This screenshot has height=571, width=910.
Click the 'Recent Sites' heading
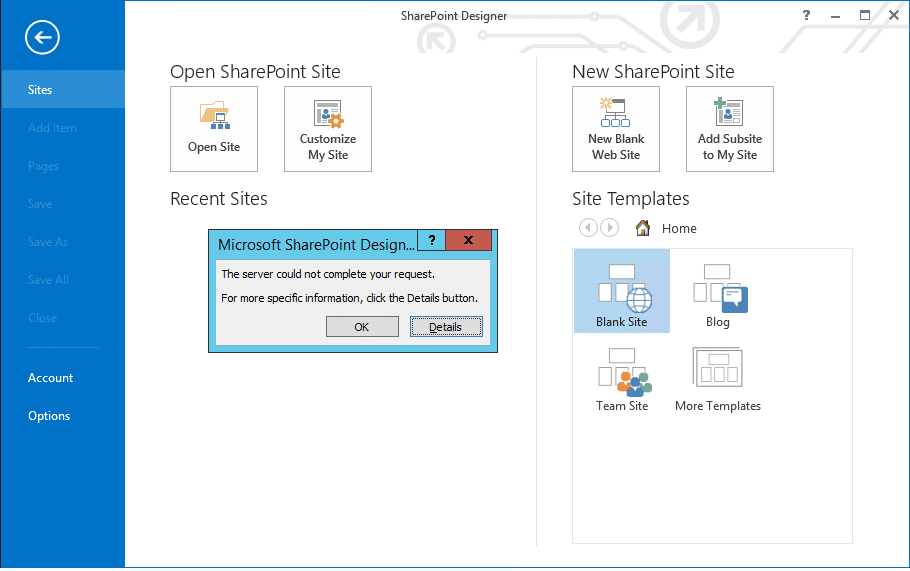[x=219, y=199]
